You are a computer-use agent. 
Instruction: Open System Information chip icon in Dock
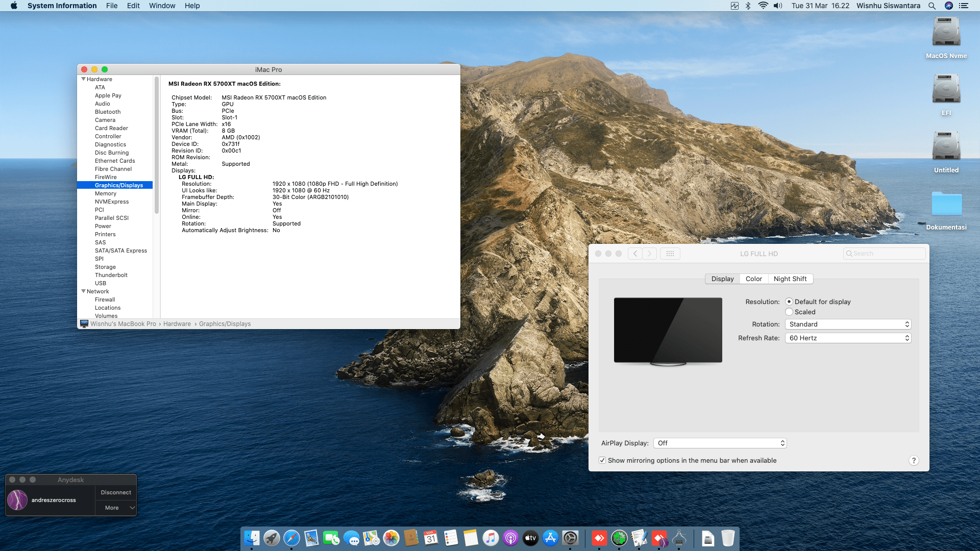click(x=679, y=538)
